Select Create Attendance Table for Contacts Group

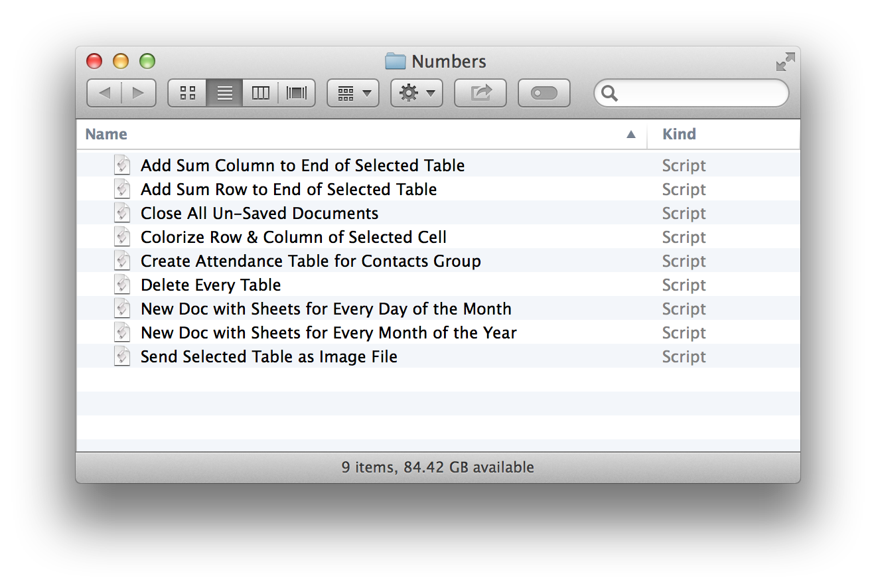tap(310, 261)
